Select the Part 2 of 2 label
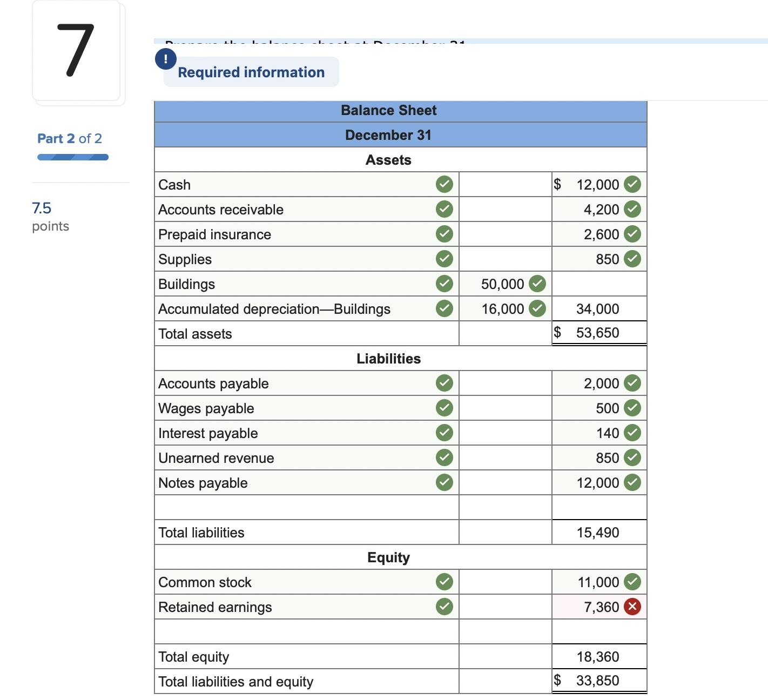The width and height of the screenshot is (768, 700). click(x=69, y=138)
